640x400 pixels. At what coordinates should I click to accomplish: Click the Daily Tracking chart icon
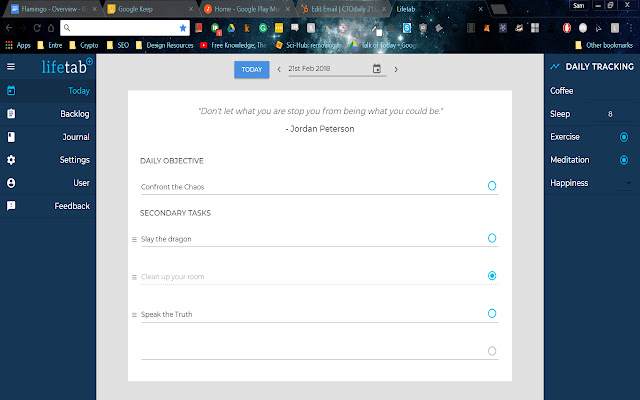pyautogui.click(x=555, y=67)
